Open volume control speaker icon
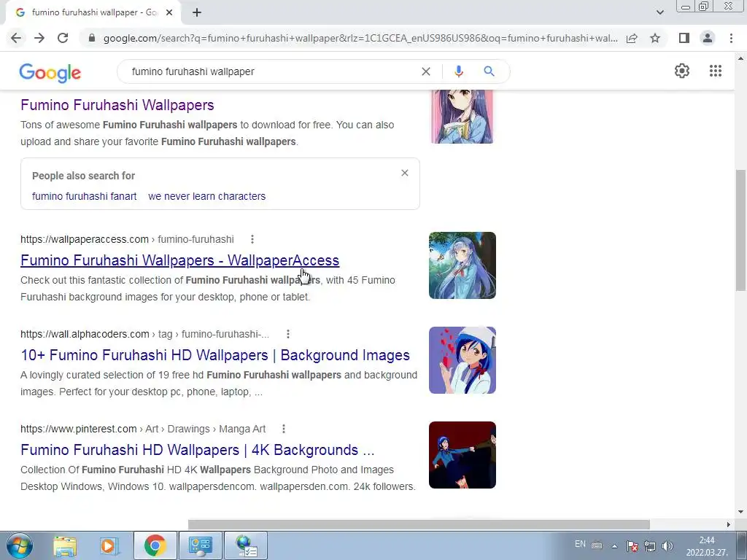The image size is (747, 560). click(667, 546)
